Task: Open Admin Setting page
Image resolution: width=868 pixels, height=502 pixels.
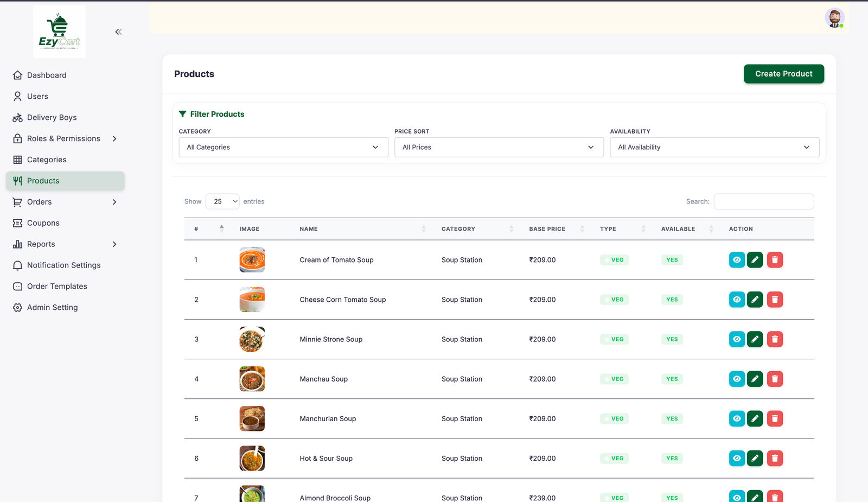Action: (65, 308)
